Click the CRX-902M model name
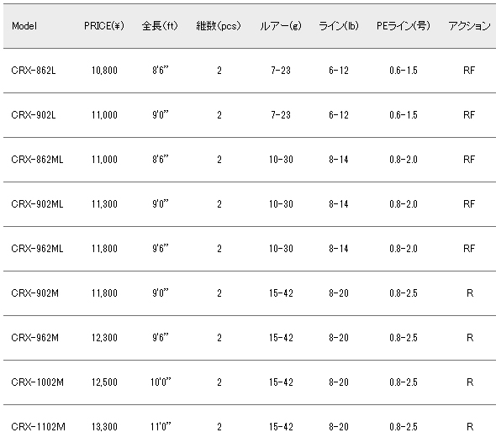The image size is (496, 448). coord(34,293)
